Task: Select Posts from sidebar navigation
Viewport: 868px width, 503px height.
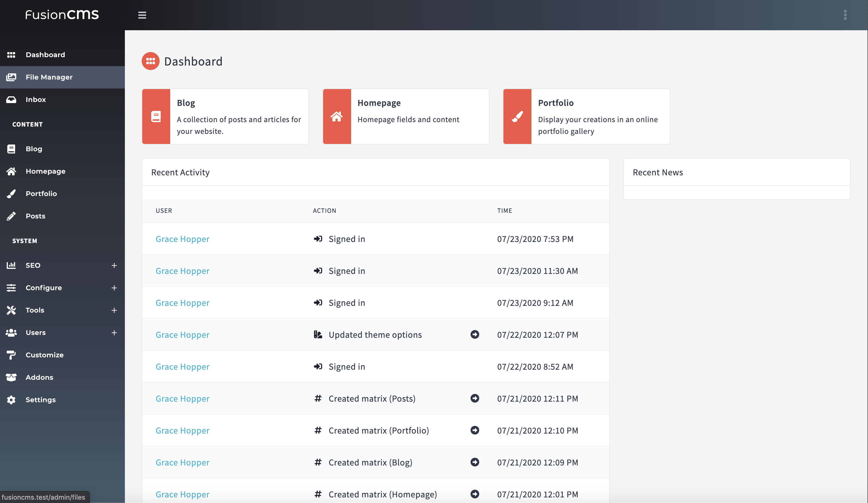Action: click(35, 216)
